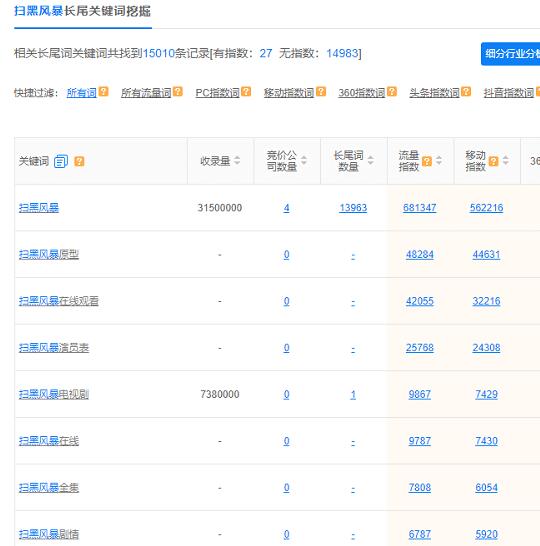Click bidding company count 4
The width and height of the screenshot is (540, 546).
(286, 208)
